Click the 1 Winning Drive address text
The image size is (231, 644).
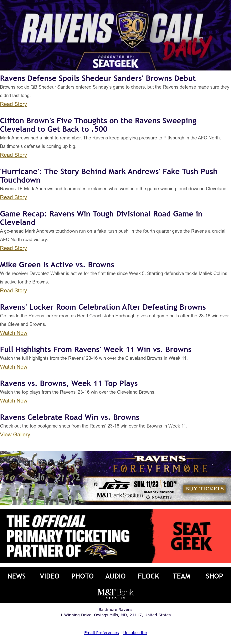pyautogui.click(x=115, y=615)
